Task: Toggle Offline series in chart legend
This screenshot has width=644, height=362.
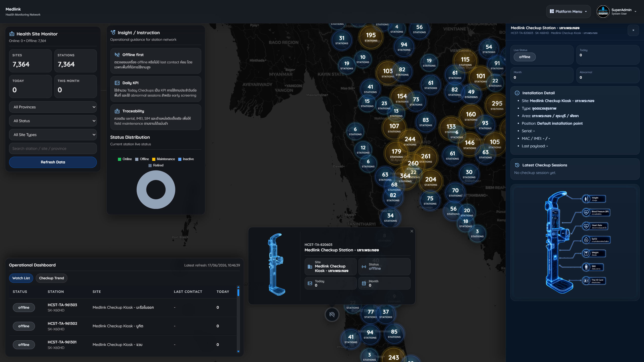Action: pos(142,159)
